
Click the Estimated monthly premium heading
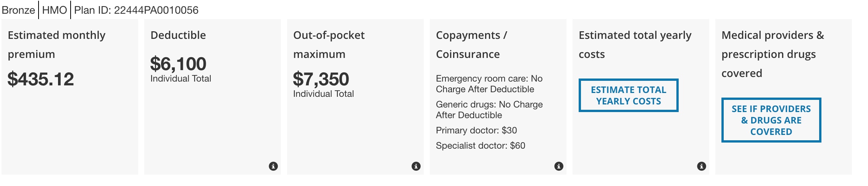56,44
